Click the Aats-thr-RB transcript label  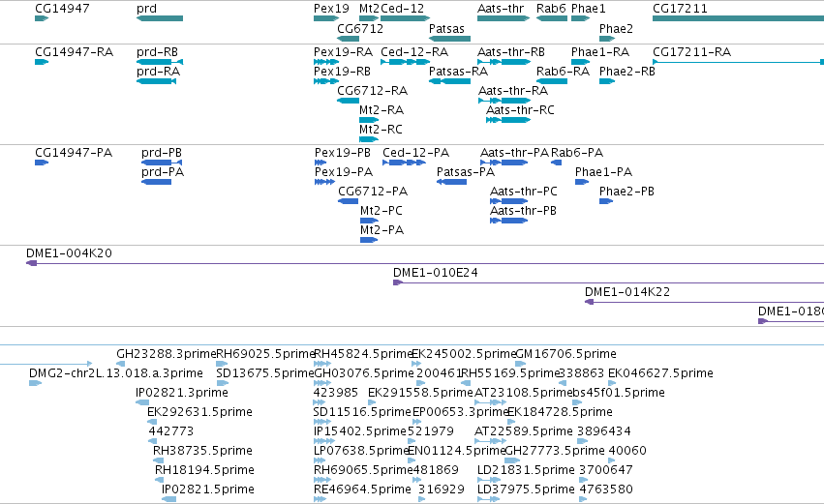(511, 52)
